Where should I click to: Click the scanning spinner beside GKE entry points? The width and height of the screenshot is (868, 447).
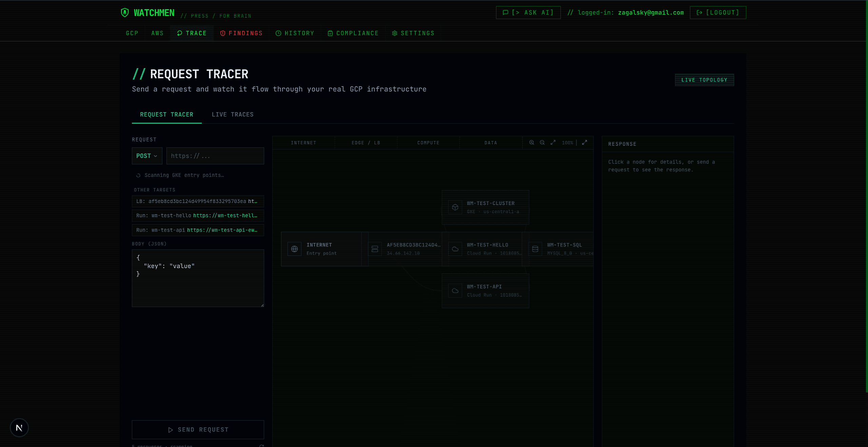138,176
